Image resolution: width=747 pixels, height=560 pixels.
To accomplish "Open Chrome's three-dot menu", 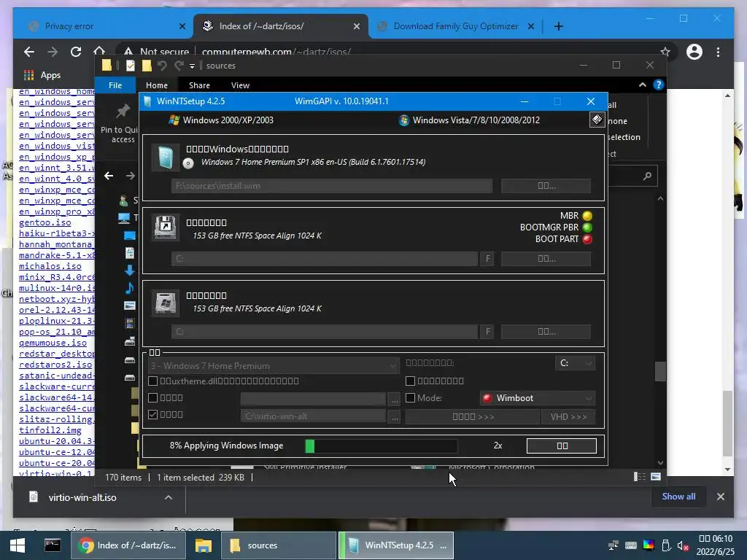I will [x=718, y=52].
